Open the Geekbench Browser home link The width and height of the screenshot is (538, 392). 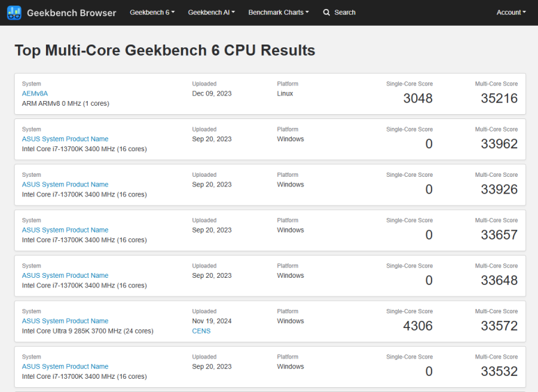point(72,13)
